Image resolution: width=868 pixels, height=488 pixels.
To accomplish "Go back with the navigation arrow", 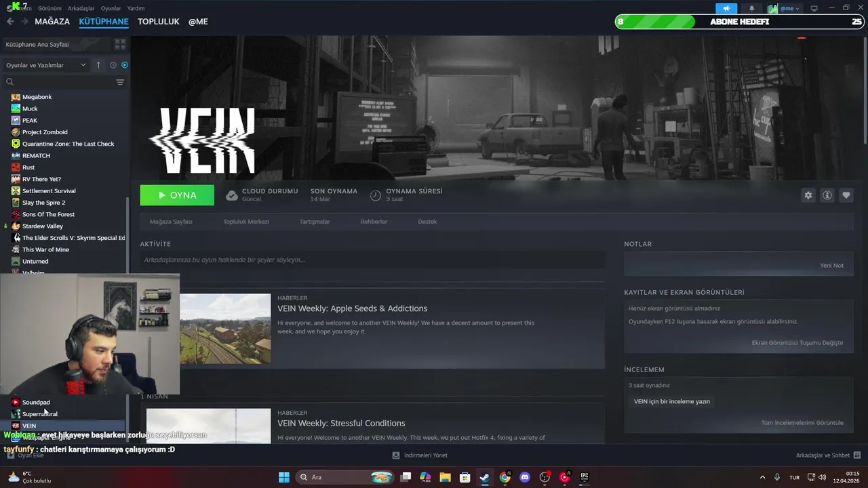I will click(10, 22).
